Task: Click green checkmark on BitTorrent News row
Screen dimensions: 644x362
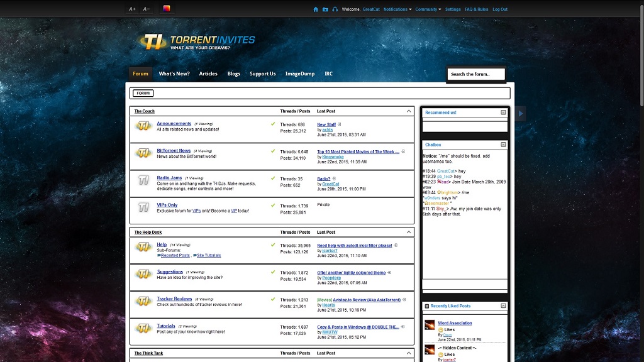Action: pos(273,151)
